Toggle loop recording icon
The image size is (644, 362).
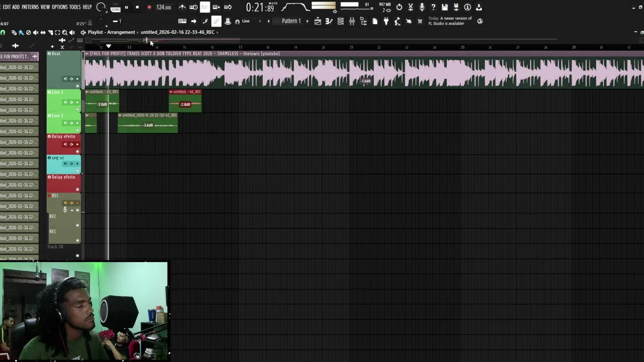[228, 7]
